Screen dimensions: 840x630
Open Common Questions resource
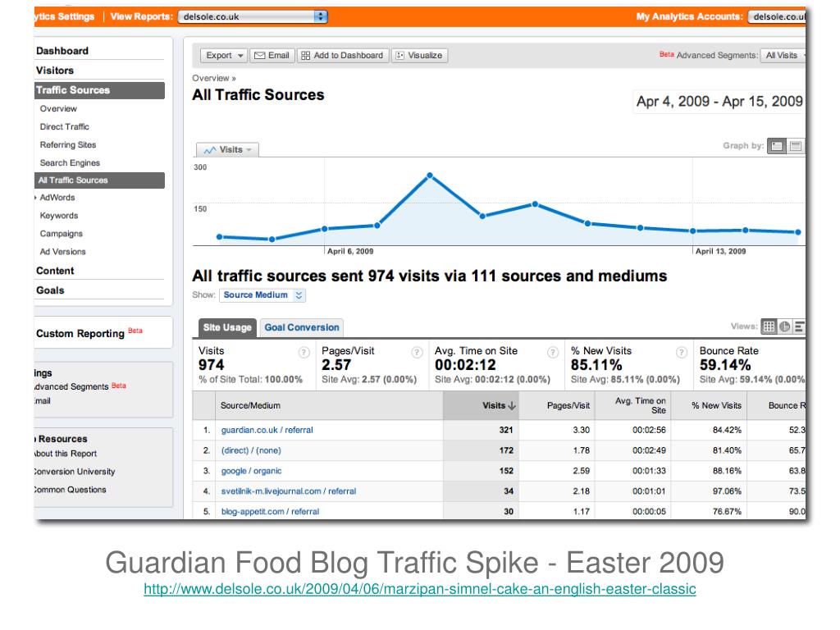[71, 490]
